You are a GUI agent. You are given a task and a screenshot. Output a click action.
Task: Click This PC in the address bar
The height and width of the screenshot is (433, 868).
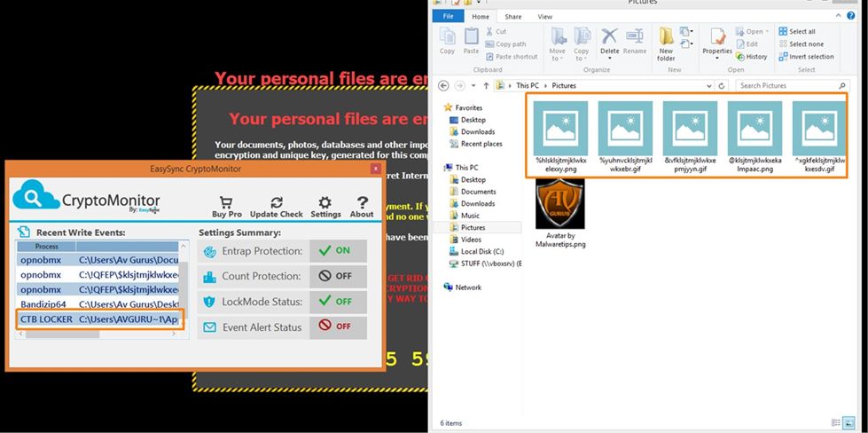click(528, 86)
